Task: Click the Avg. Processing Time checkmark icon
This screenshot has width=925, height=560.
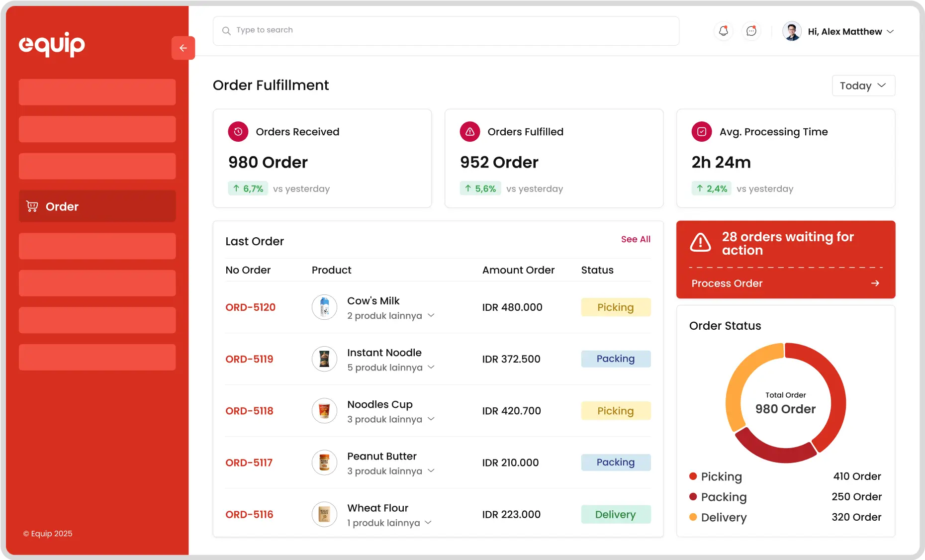Action: pyautogui.click(x=702, y=132)
